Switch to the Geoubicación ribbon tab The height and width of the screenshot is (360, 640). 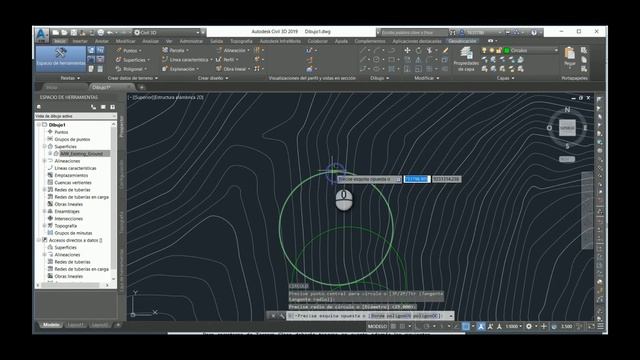pos(462,41)
